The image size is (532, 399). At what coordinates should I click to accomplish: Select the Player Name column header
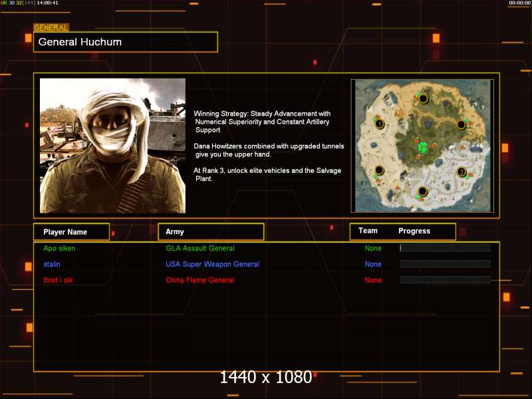pyautogui.click(x=72, y=232)
